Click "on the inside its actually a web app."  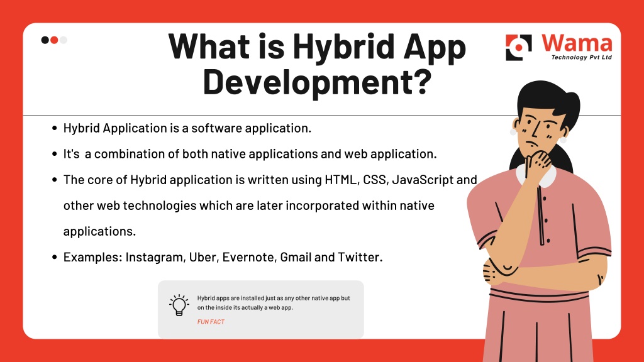[245, 307]
